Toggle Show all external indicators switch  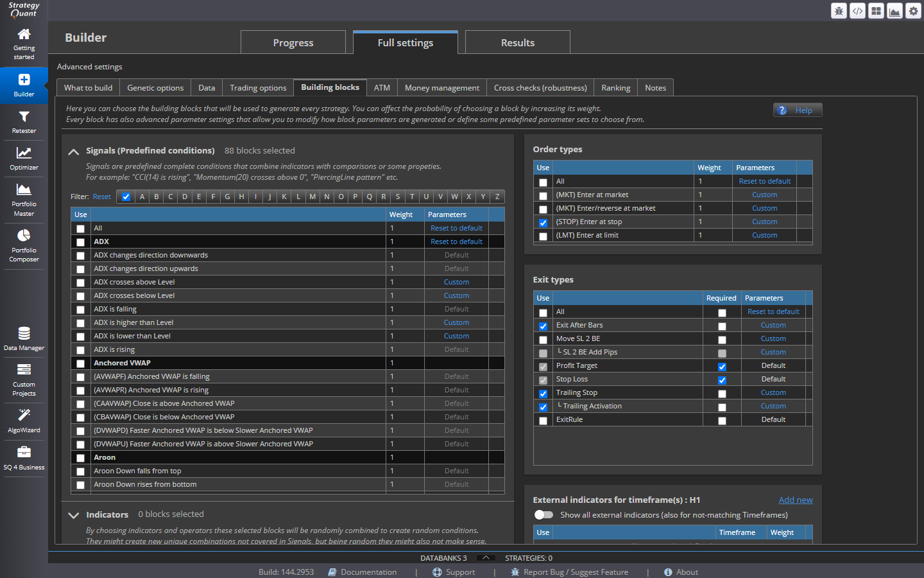pos(543,514)
